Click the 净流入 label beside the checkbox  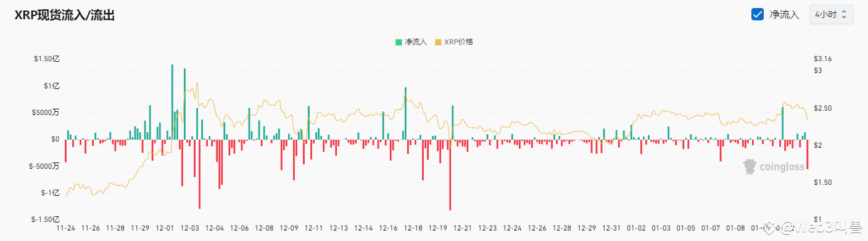coord(785,14)
